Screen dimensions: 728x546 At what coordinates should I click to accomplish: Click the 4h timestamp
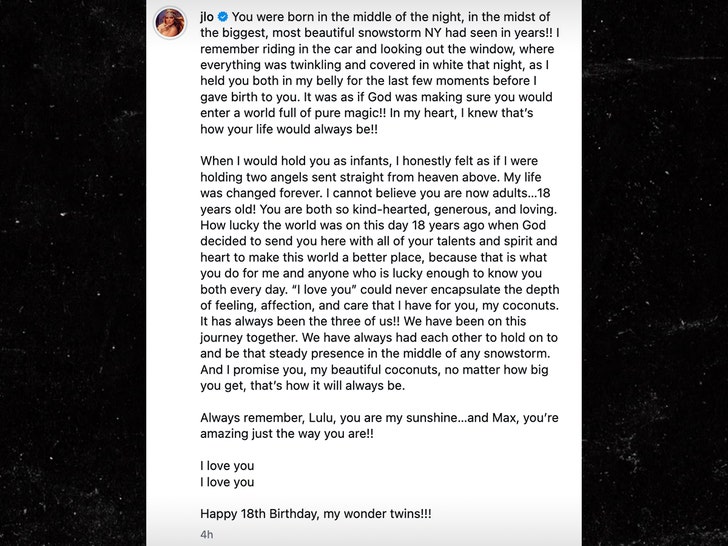point(206,535)
